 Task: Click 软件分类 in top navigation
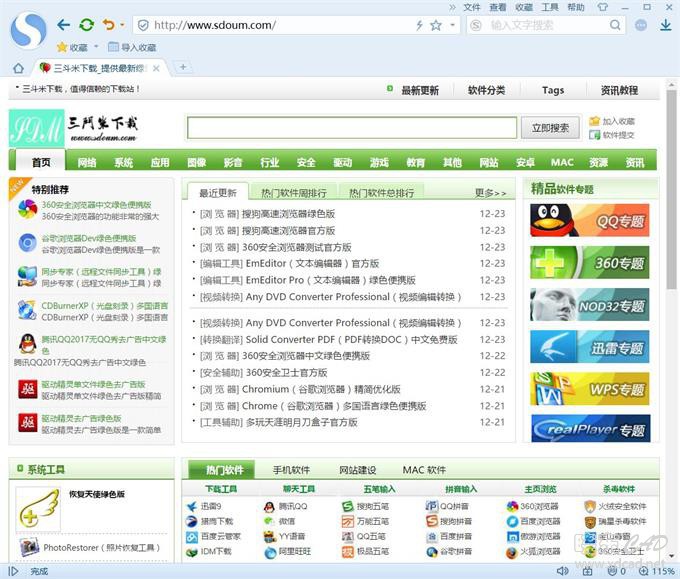(x=486, y=90)
